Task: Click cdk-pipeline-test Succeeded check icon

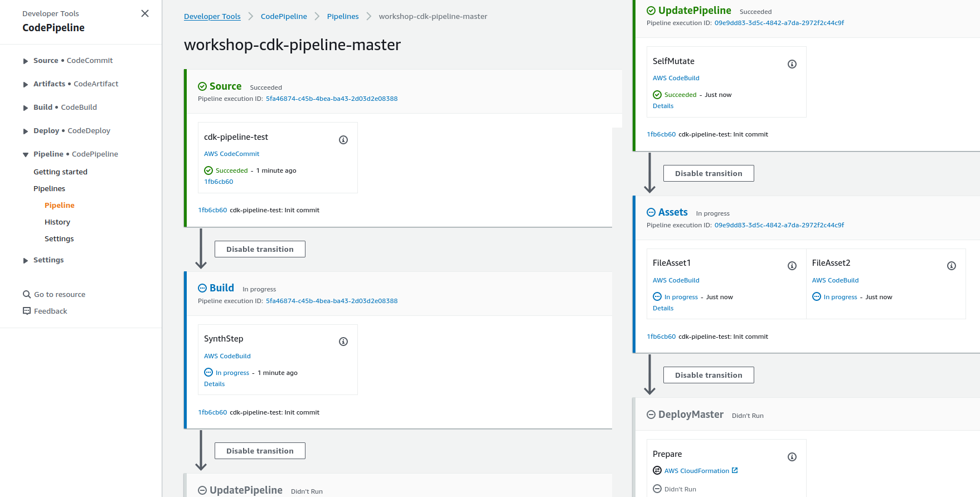Action: click(x=208, y=170)
